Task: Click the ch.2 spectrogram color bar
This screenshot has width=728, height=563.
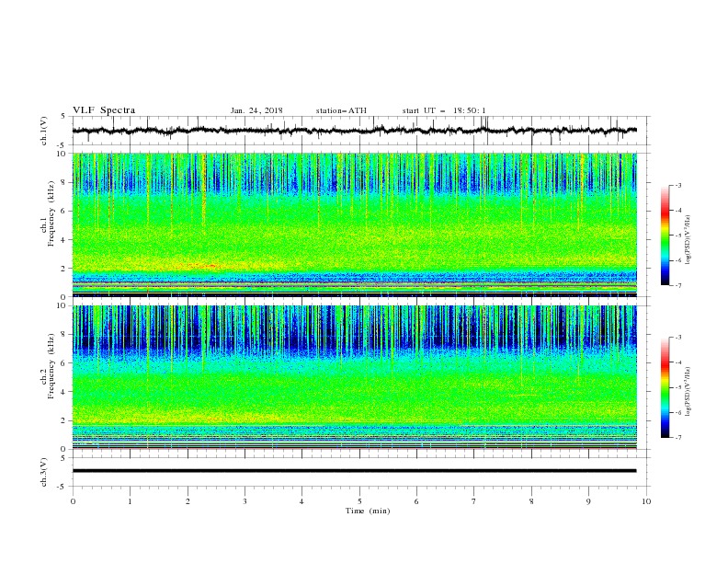Action: (665, 387)
